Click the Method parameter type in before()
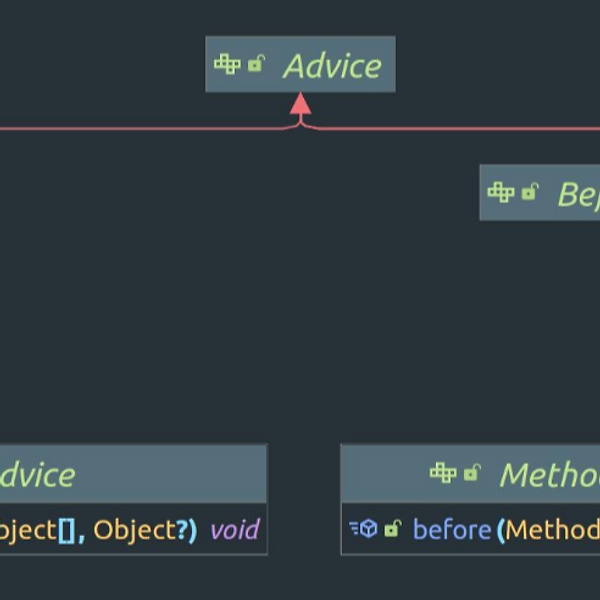This screenshot has width=600, height=600. point(553,530)
